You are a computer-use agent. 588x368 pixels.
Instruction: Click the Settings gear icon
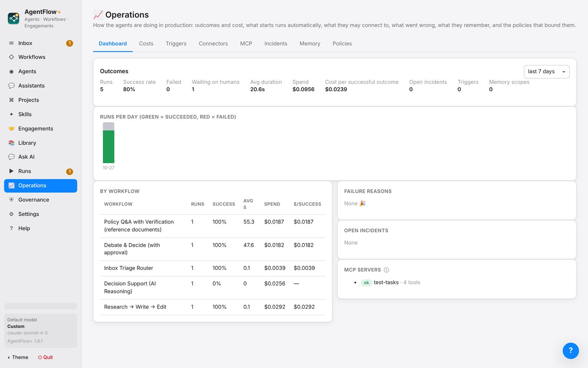pyautogui.click(x=11, y=214)
